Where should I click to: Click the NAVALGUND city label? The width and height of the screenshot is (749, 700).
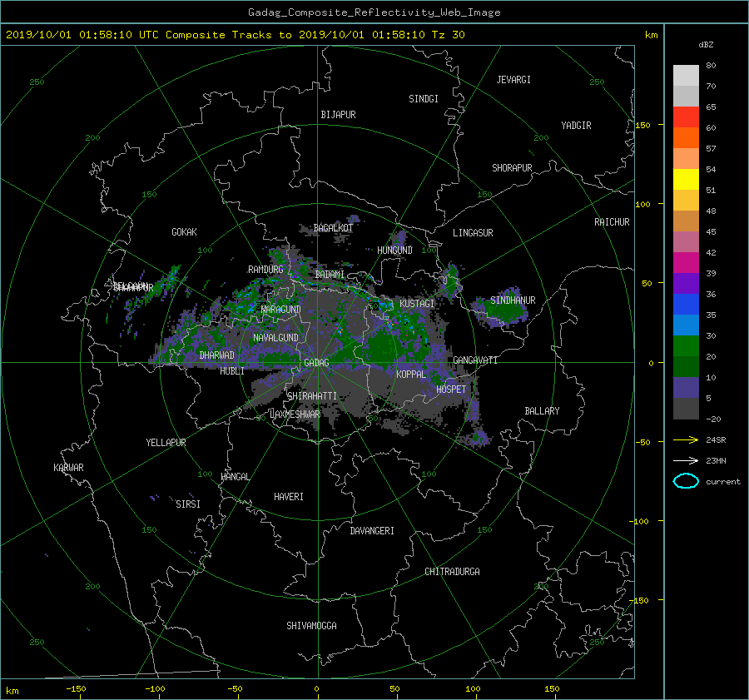(x=275, y=338)
